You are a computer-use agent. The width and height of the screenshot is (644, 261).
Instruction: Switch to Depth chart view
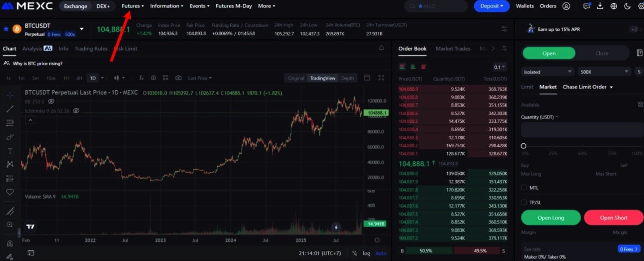pyautogui.click(x=347, y=78)
